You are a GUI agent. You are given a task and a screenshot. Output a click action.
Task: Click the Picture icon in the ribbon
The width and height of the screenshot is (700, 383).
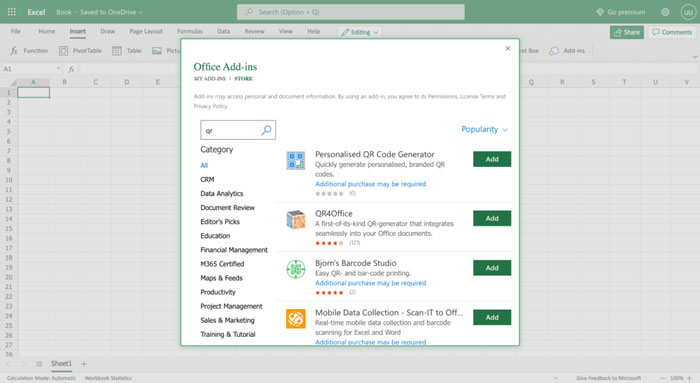tap(157, 51)
